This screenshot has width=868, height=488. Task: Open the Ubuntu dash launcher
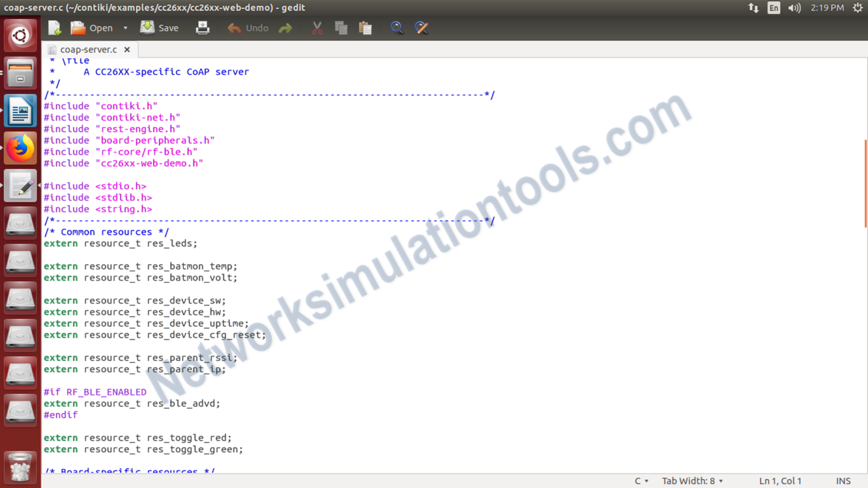[x=20, y=35]
